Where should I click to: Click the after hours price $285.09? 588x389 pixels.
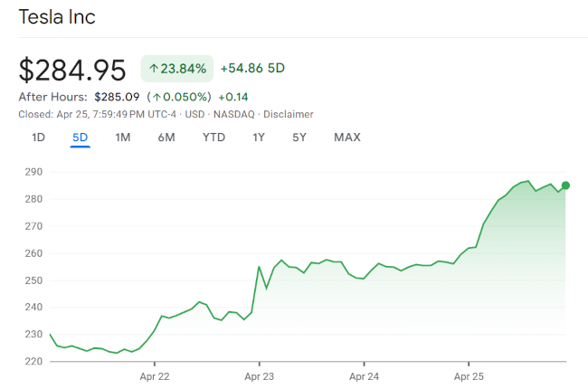[x=117, y=97]
